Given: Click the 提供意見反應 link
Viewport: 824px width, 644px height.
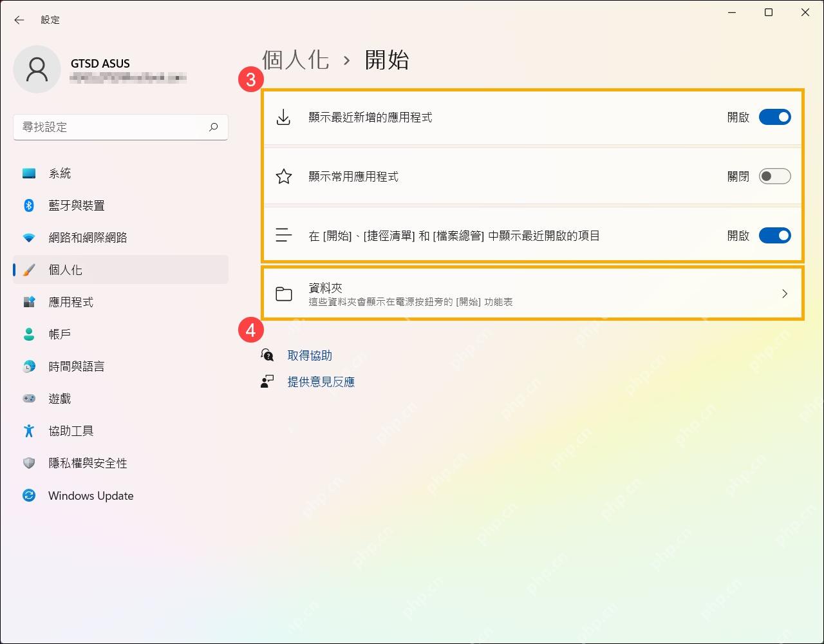Looking at the screenshot, I should [321, 382].
